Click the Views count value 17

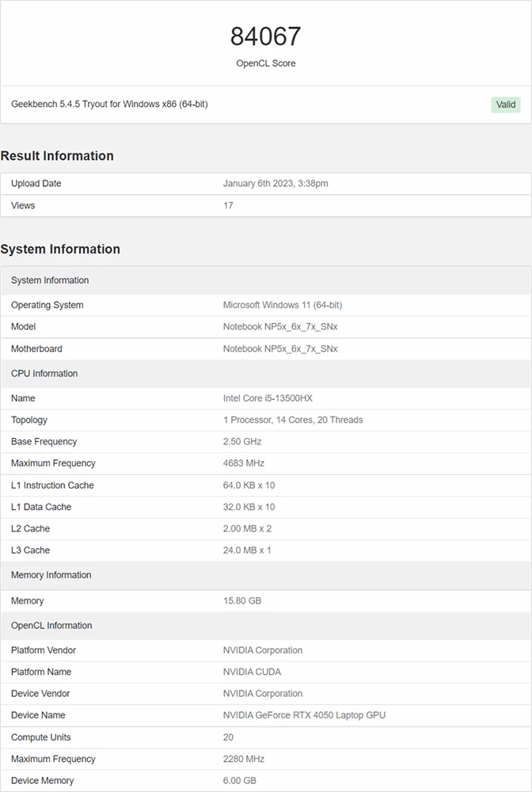(x=228, y=206)
